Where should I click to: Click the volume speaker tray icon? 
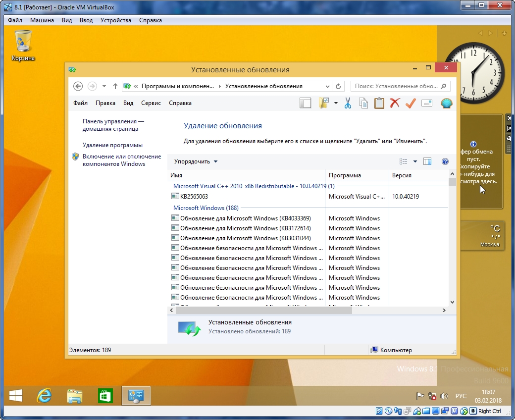[x=444, y=396]
